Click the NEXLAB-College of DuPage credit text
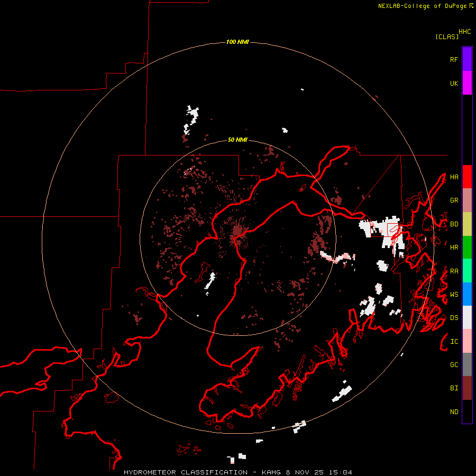Screen dimensions: 476x476 (x=422, y=6)
